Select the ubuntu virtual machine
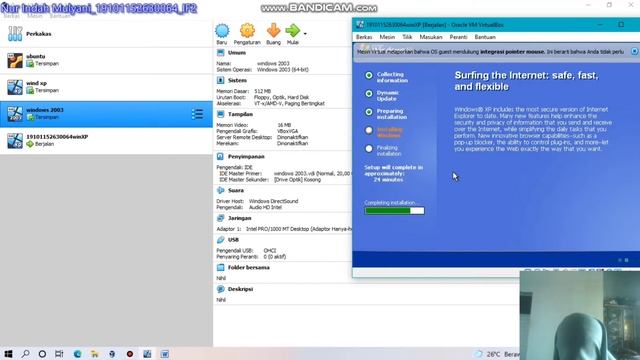640x360 pixels. coord(106,60)
